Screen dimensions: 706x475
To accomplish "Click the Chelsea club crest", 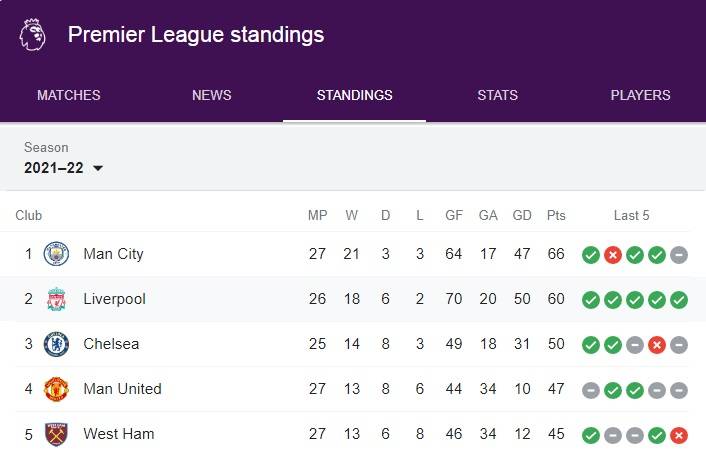I will [56, 344].
